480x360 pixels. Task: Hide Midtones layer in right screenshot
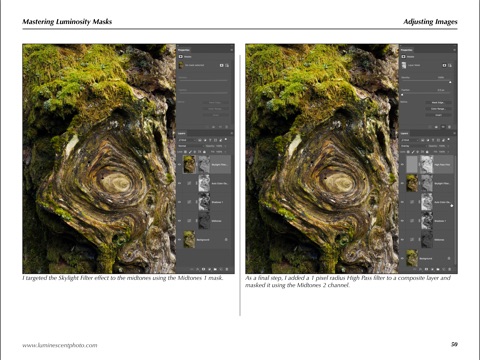(403, 240)
